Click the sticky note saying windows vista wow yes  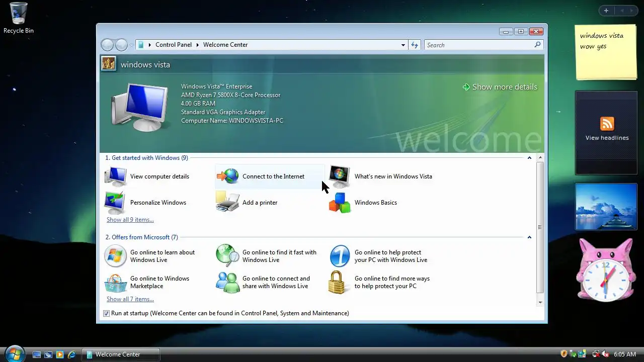[606, 52]
